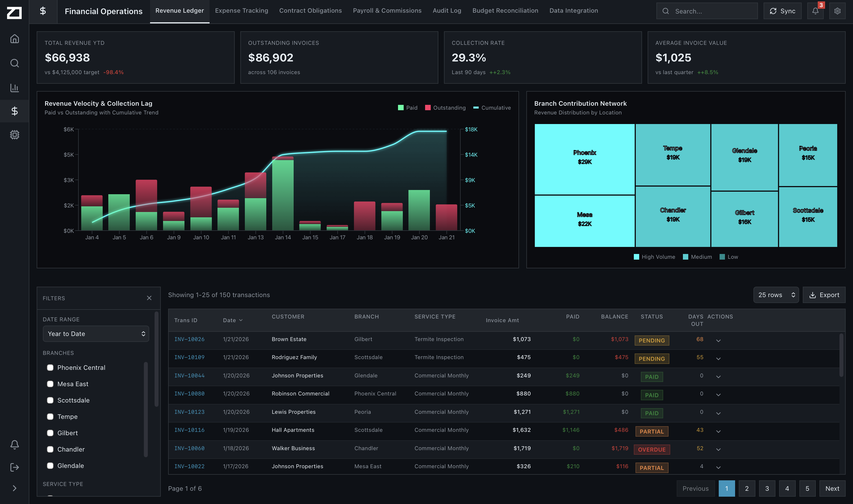Open the chip/integrations icon in sidebar
The image size is (853, 504).
[x=15, y=135]
